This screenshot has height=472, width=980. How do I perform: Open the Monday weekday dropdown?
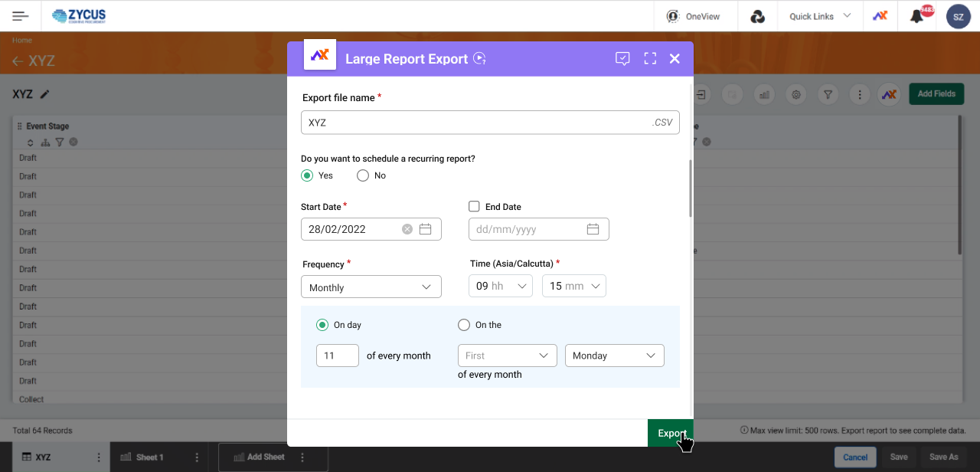[614, 355]
